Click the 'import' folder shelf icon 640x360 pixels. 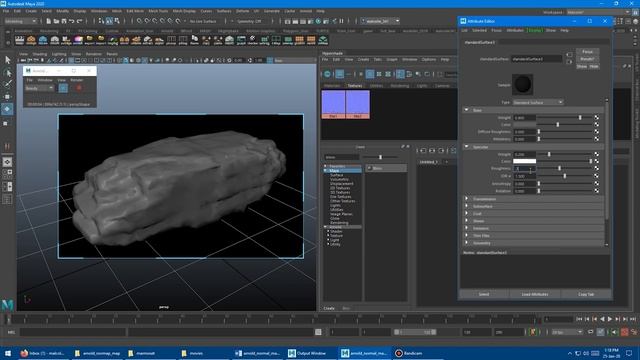pyautogui.click(x=101, y=40)
